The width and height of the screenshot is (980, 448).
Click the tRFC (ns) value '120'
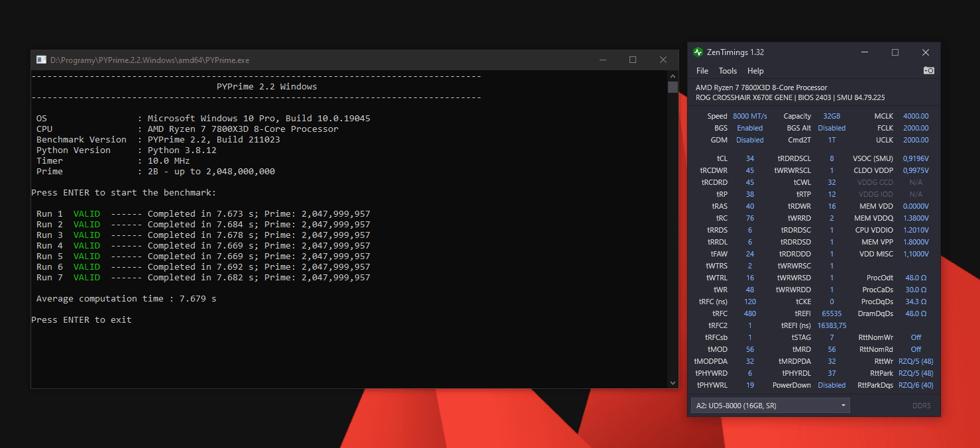coord(750,302)
